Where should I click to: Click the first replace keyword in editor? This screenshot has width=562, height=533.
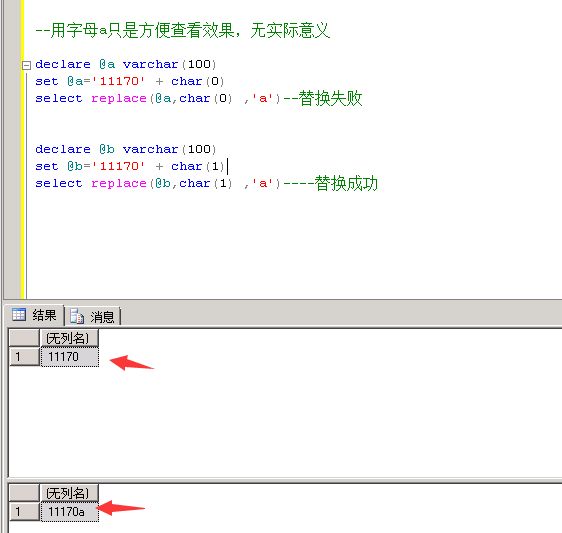119,99
